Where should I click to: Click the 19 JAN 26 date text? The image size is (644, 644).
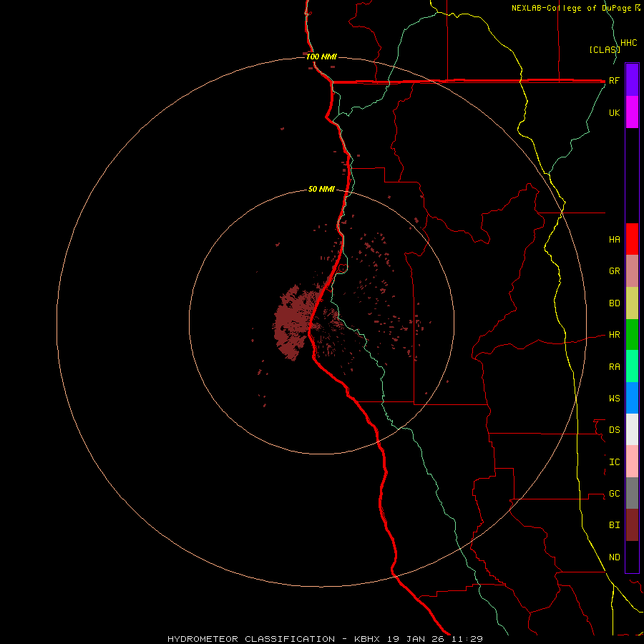point(417,639)
